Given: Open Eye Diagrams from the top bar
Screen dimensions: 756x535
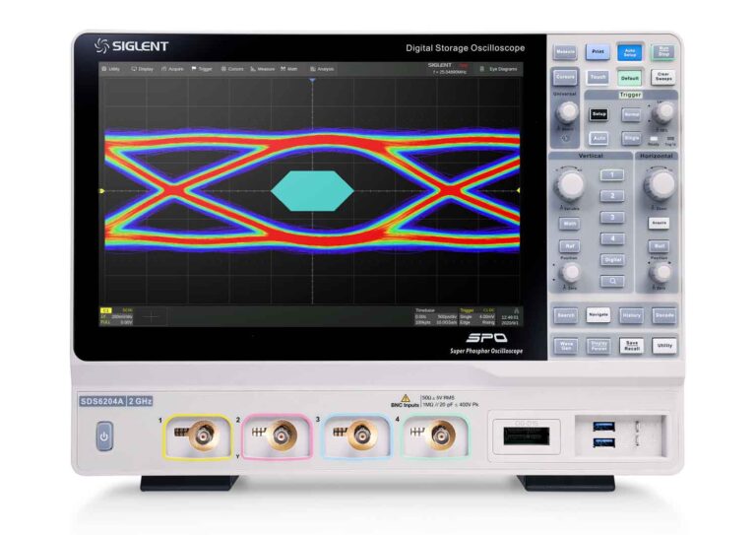Looking at the screenshot, I should (497, 69).
